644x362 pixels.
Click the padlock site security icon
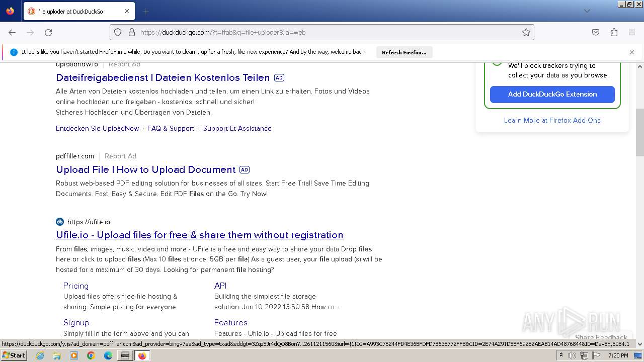(x=132, y=32)
